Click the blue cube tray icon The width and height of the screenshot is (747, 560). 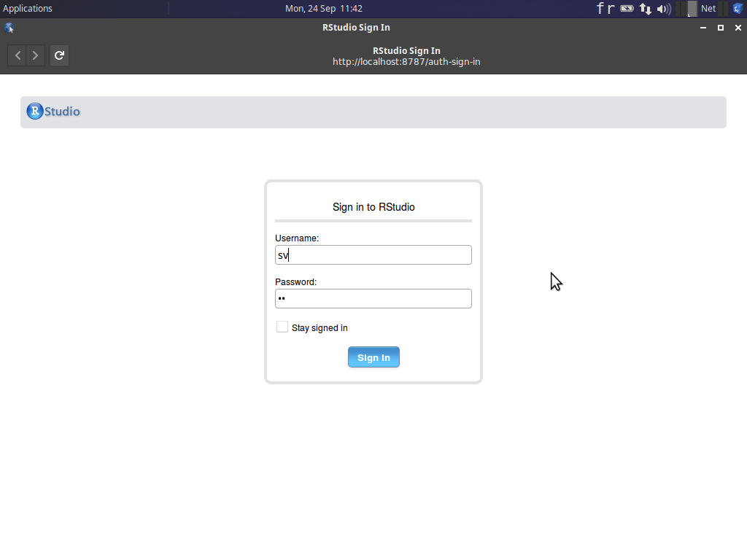pyautogui.click(x=738, y=8)
